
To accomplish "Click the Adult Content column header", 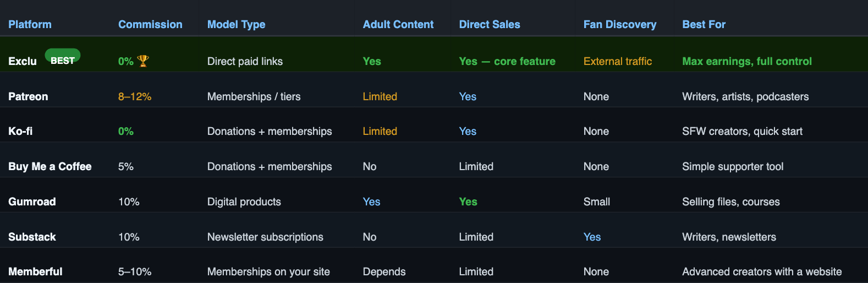I will coord(398,24).
